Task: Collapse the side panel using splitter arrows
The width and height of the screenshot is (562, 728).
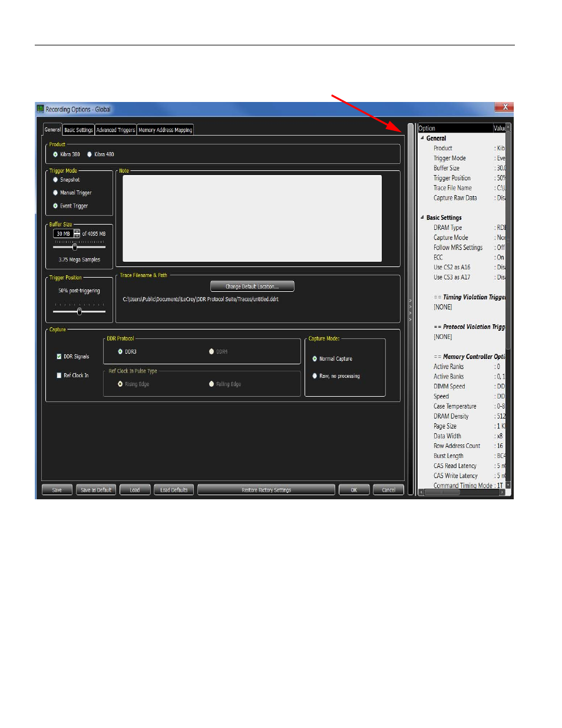Action: (x=411, y=310)
